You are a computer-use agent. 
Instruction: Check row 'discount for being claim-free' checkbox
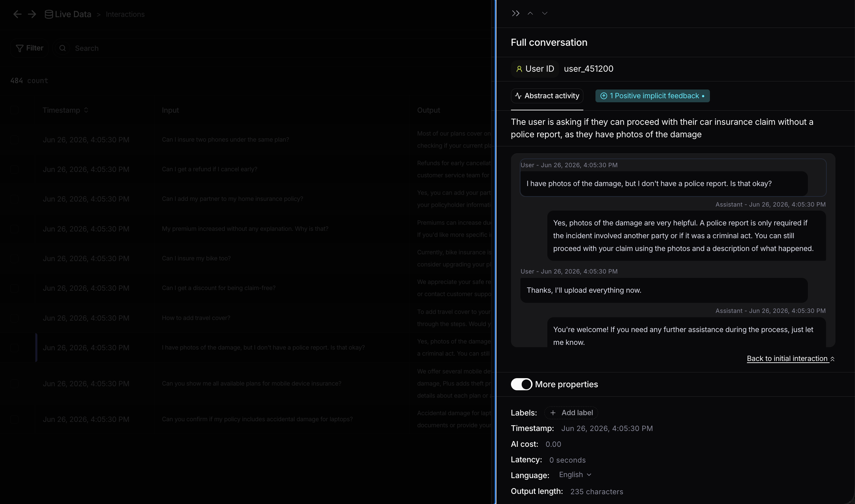coord(14,288)
